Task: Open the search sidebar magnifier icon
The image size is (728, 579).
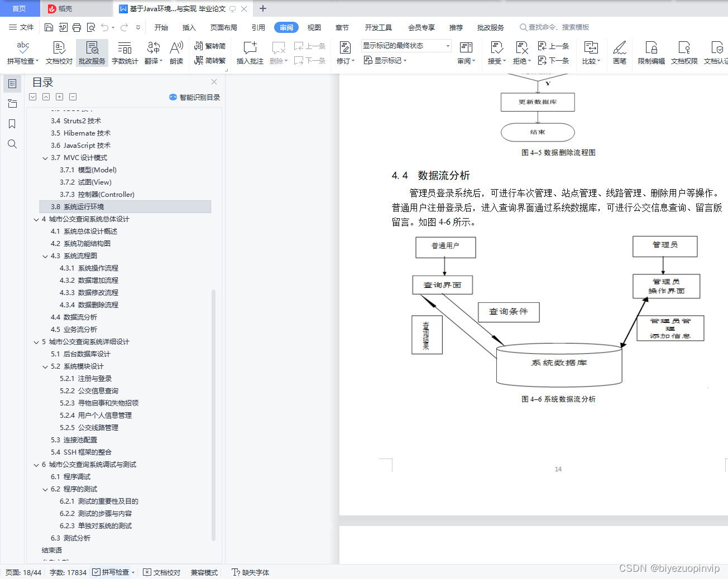Action: point(12,144)
